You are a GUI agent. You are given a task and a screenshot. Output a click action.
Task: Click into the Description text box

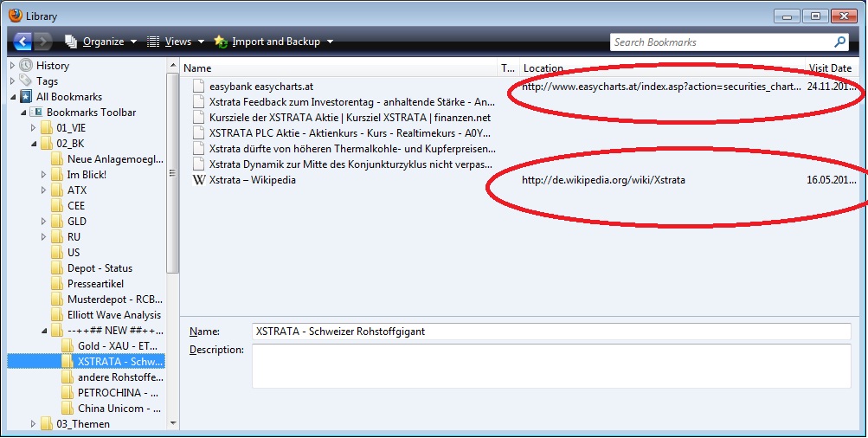[x=550, y=366]
